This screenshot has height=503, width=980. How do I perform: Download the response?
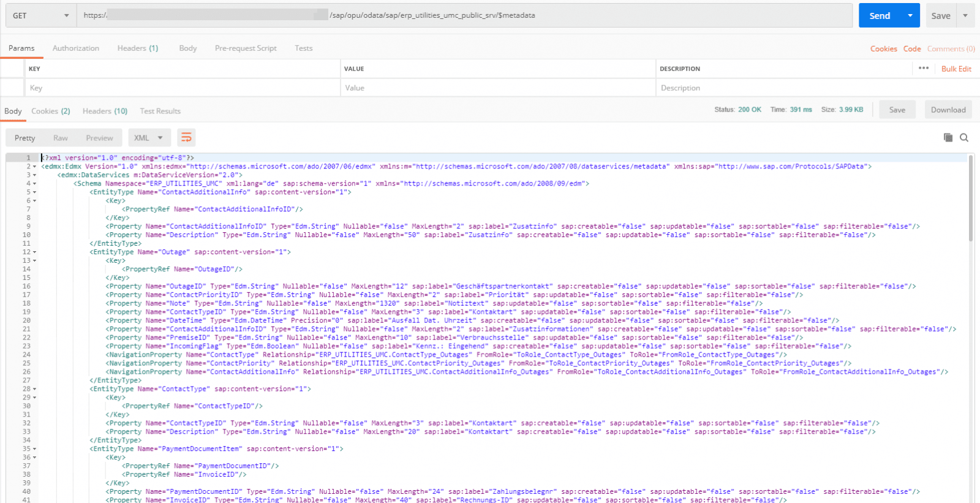tap(948, 110)
